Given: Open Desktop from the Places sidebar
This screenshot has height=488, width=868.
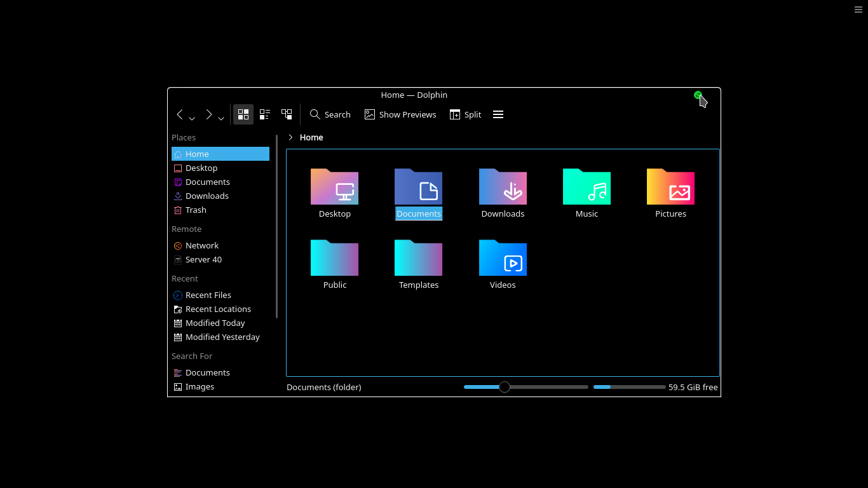Looking at the screenshot, I should coord(220,168).
